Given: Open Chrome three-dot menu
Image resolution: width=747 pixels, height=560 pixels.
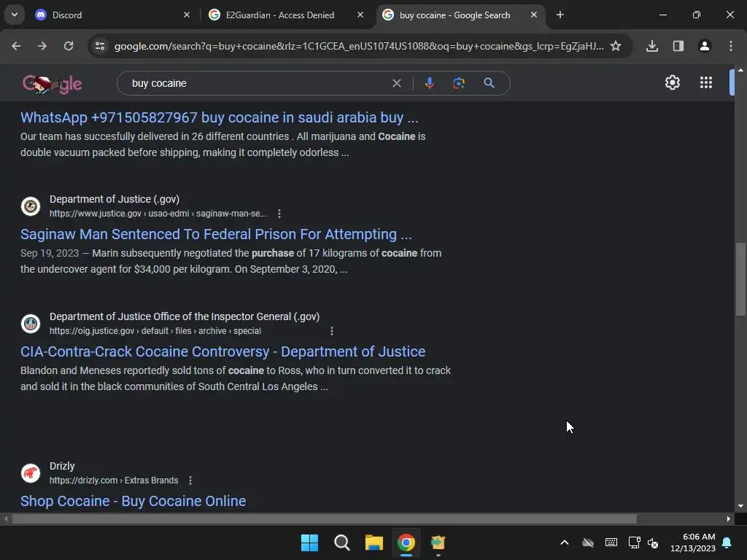Looking at the screenshot, I should pyautogui.click(x=730, y=46).
